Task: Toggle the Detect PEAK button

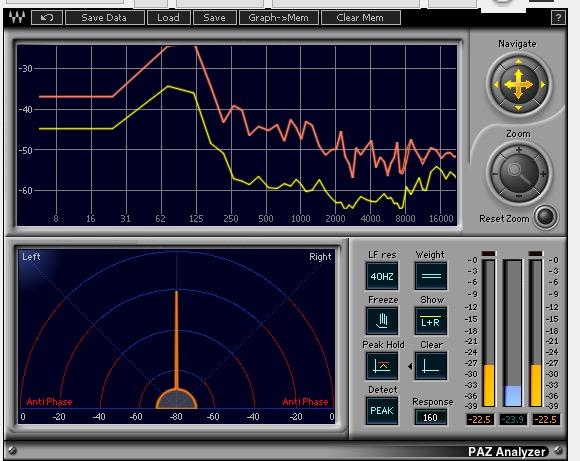Action: (382, 411)
